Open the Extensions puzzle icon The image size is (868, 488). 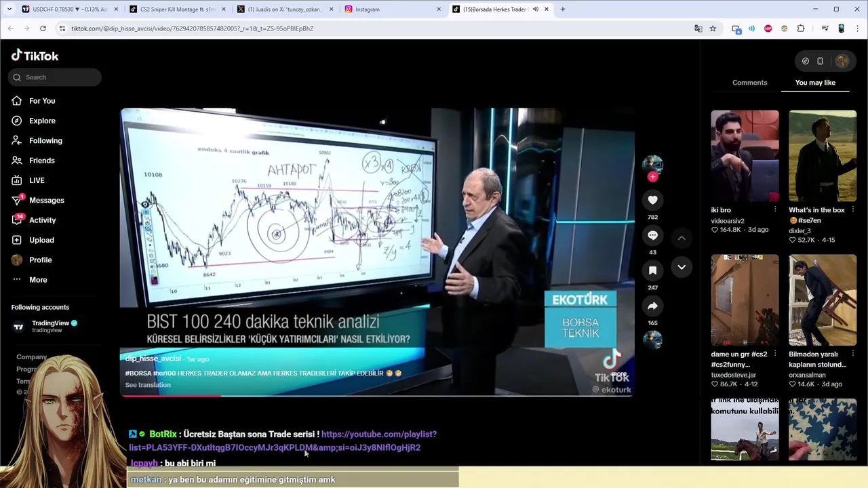(x=801, y=28)
